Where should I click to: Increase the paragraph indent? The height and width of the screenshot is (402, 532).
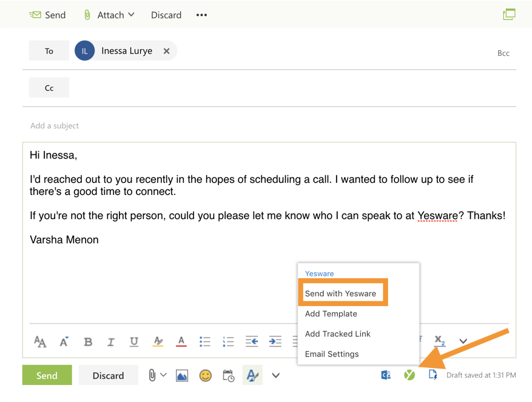275,342
